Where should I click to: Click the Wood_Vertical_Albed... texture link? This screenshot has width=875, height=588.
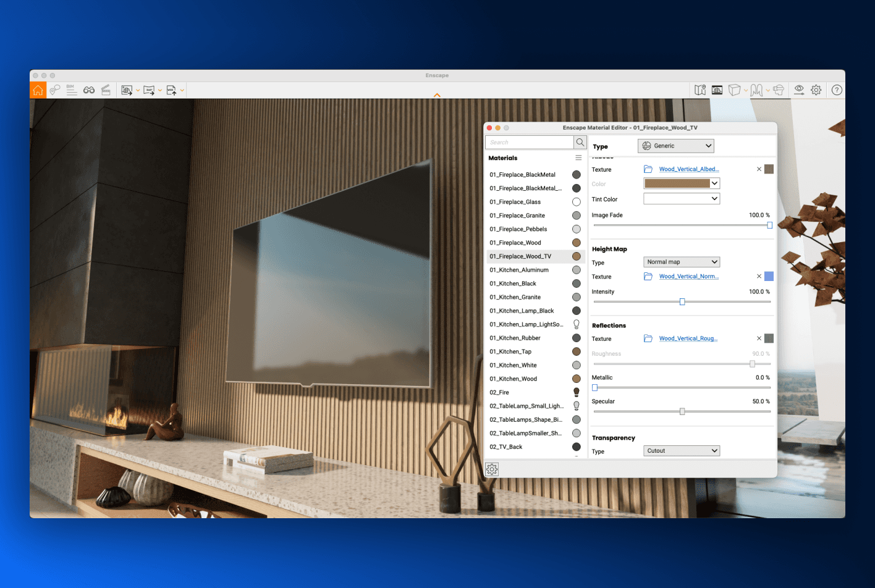pyautogui.click(x=688, y=169)
